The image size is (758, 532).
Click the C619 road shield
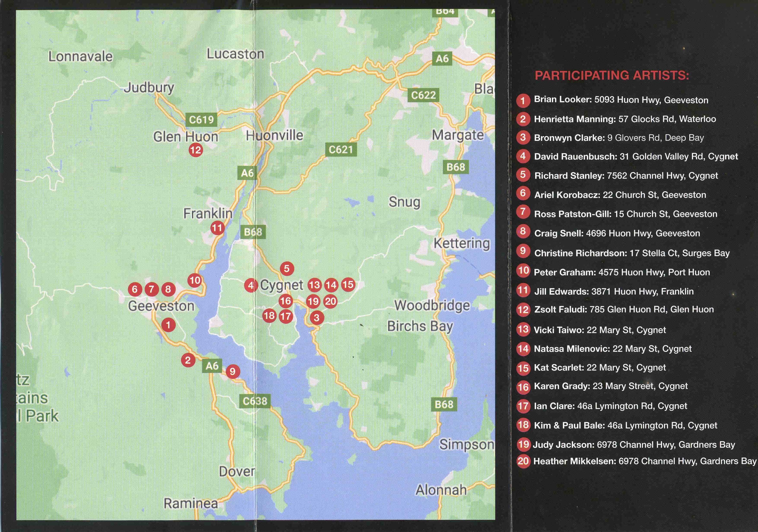[201, 119]
